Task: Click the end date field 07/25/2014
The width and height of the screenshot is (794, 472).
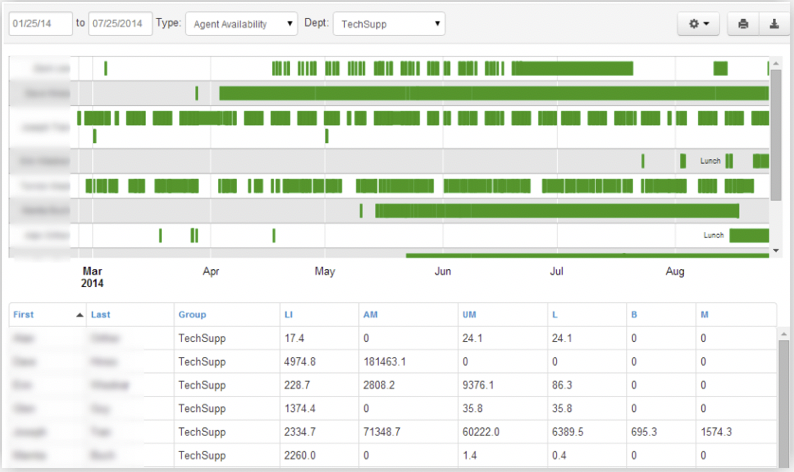Action: [120, 23]
